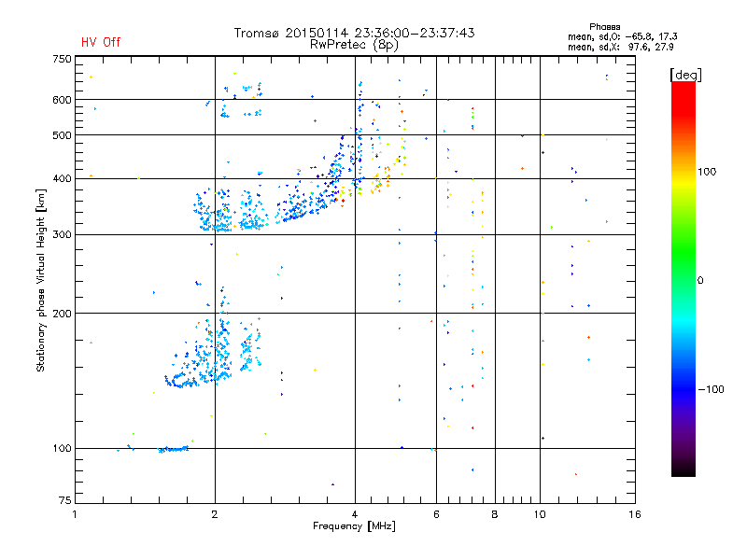The height and width of the screenshot is (560, 747).
Task: Click the '16' frequency axis label
Action: click(x=635, y=514)
